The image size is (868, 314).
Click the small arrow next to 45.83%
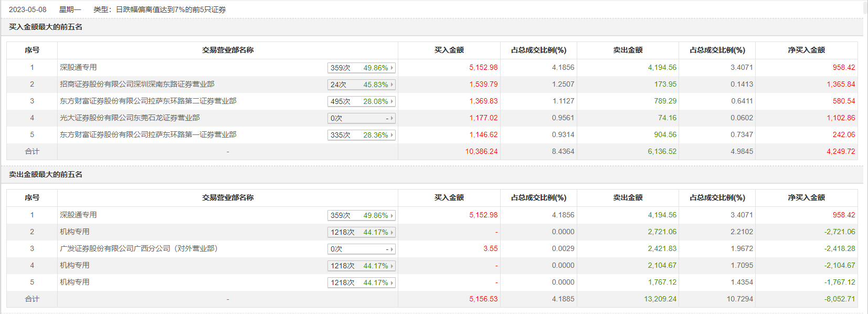(x=392, y=85)
